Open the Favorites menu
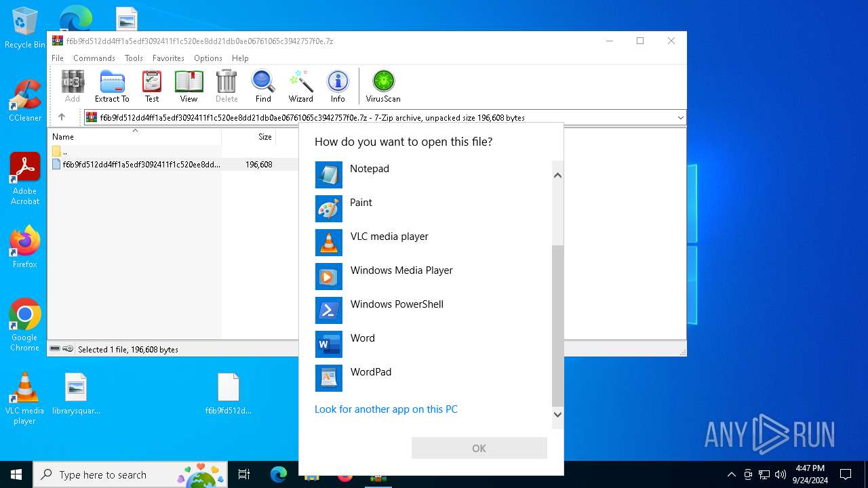Screen dimensions: 868x488 (x=168, y=58)
